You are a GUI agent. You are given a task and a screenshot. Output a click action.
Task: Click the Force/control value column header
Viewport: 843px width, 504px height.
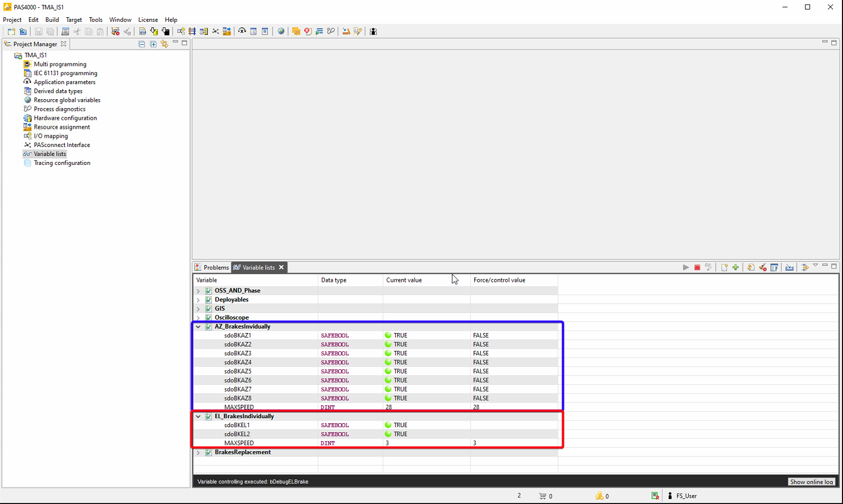pos(514,280)
